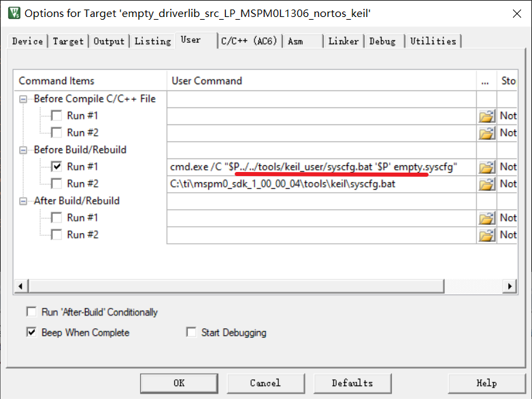Click Before Compile Run #2 command field
The width and height of the screenshot is (532, 399).
pos(322,133)
